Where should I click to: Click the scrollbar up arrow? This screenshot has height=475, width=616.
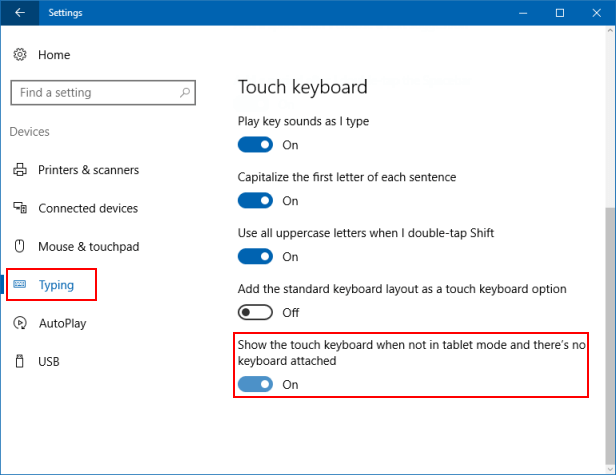click(x=610, y=30)
